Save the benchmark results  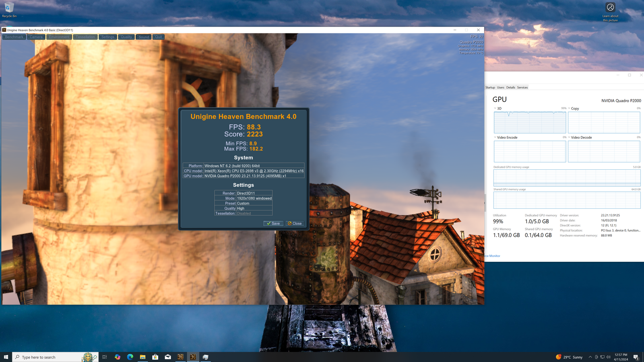(273, 223)
